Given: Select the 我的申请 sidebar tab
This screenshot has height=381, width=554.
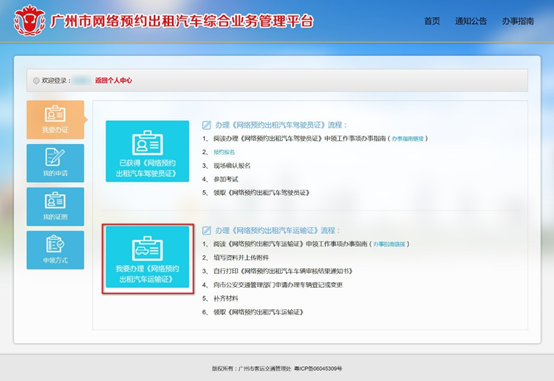Looking at the screenshot, I should pos(55,163).
